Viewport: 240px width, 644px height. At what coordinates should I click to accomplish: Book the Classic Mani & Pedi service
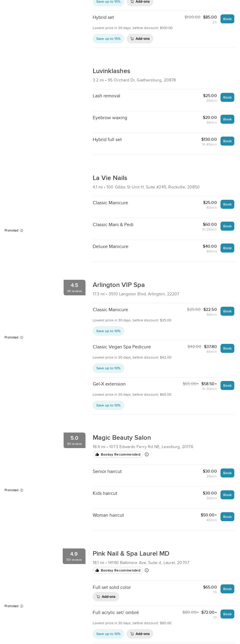coord(227,226)
